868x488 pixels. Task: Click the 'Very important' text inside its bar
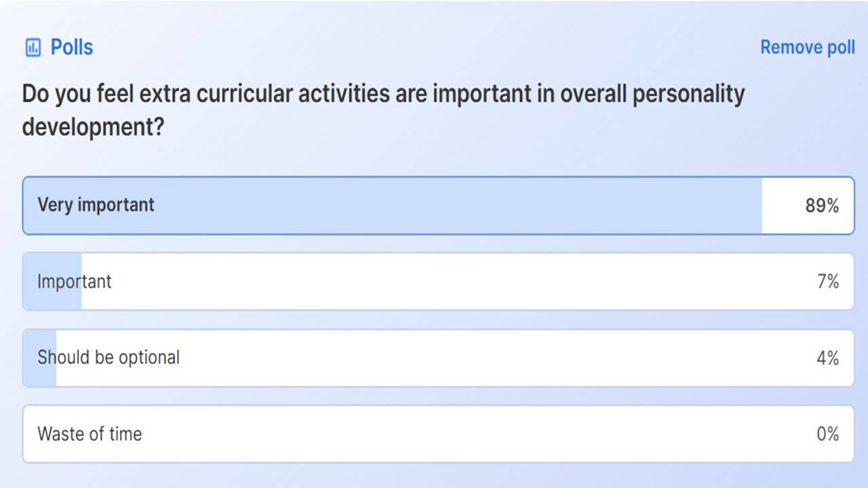click(96, 205)
